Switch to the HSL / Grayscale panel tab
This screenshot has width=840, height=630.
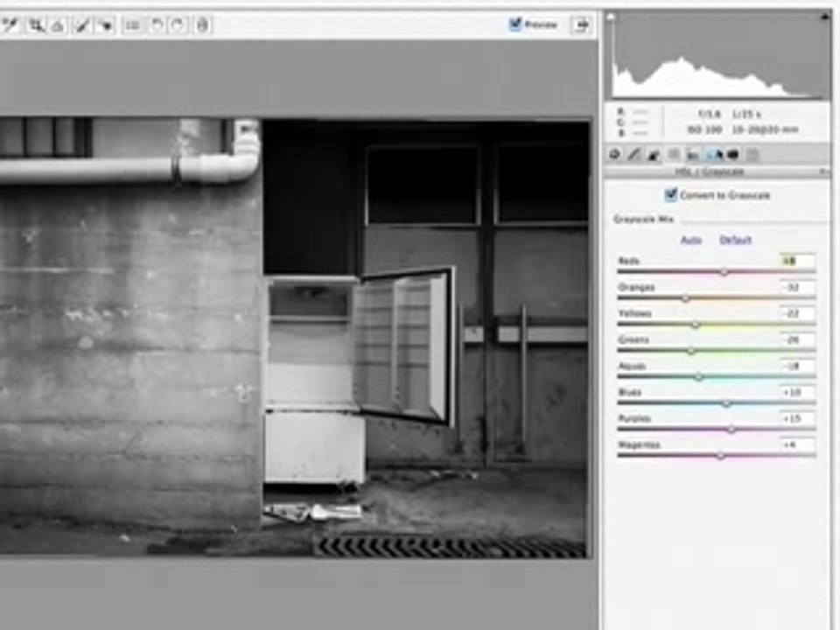(674, 155)
